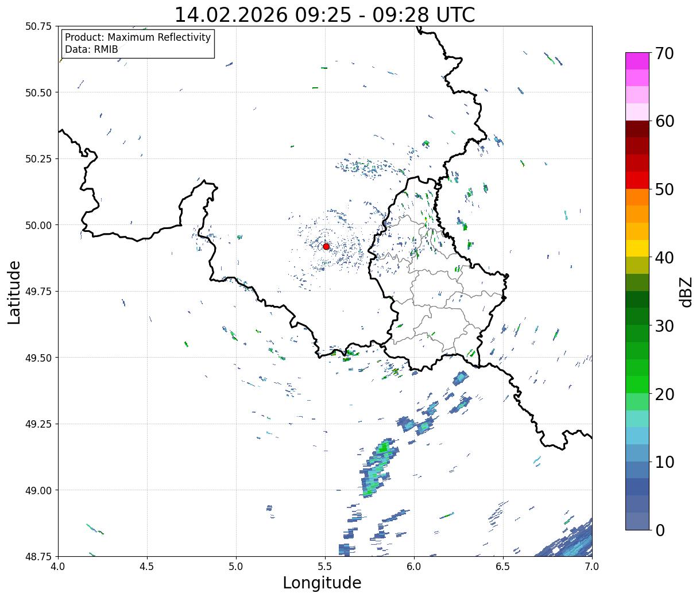Click the Latitude axis label
This screenshot has width=700, height=597.
(x=14, y=292)
